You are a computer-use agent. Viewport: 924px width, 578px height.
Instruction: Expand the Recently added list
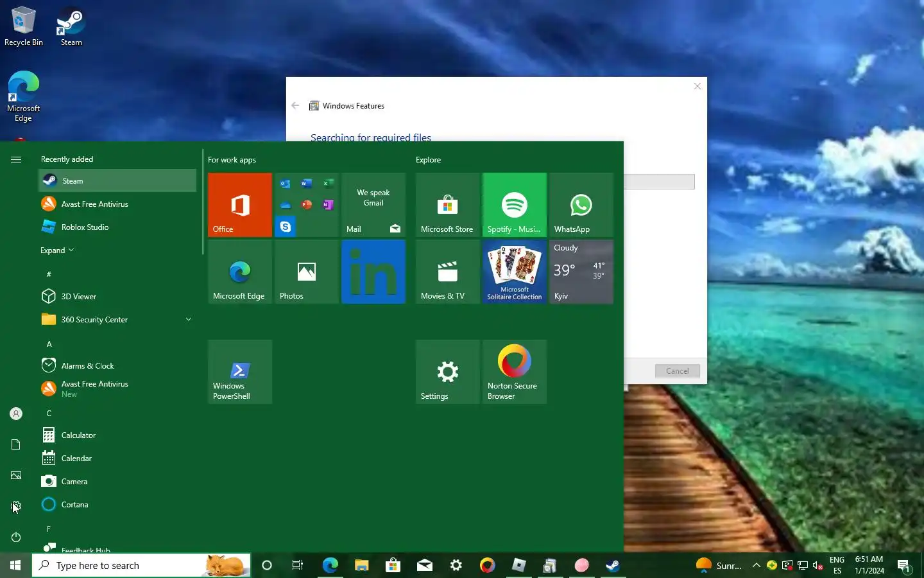point(57,250)
